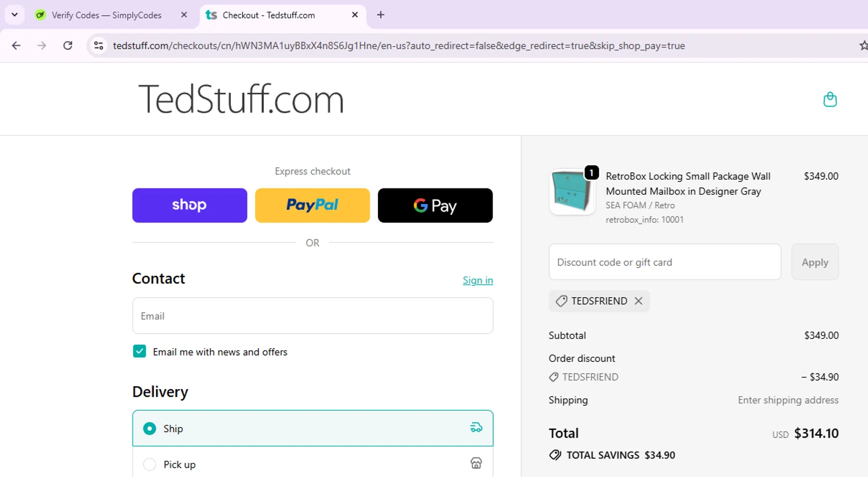Apply the discount code

click(x=815, y=262)
